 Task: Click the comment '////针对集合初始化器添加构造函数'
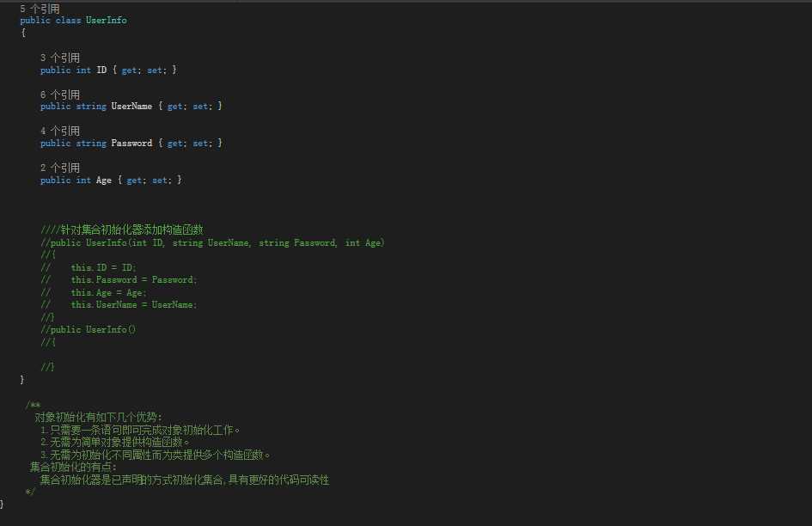(122, 229)
